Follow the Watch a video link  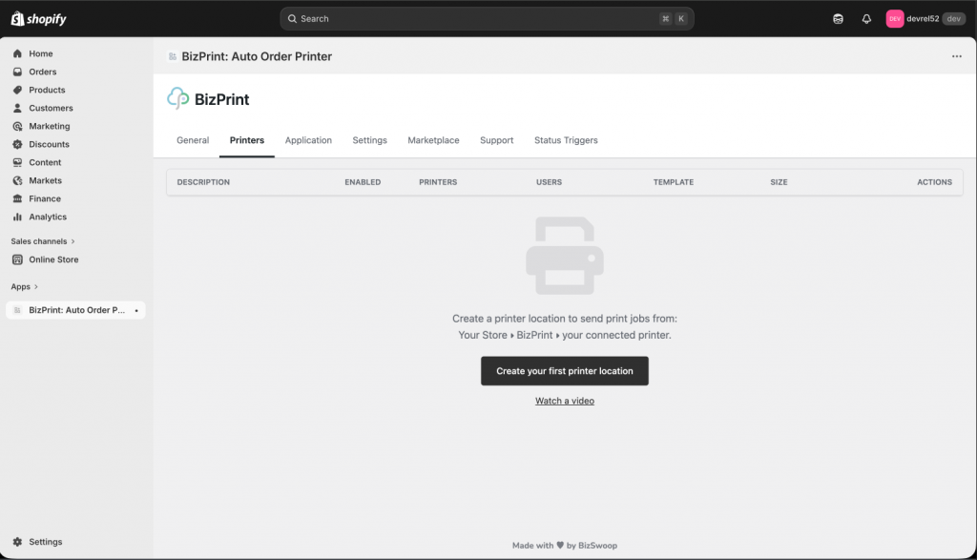(x=564, y=401)
